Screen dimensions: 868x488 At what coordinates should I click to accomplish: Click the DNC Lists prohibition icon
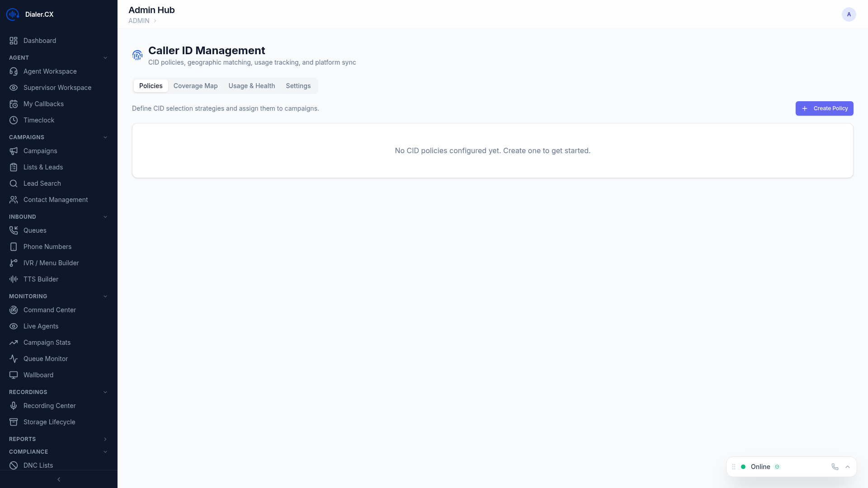[14, 465]
